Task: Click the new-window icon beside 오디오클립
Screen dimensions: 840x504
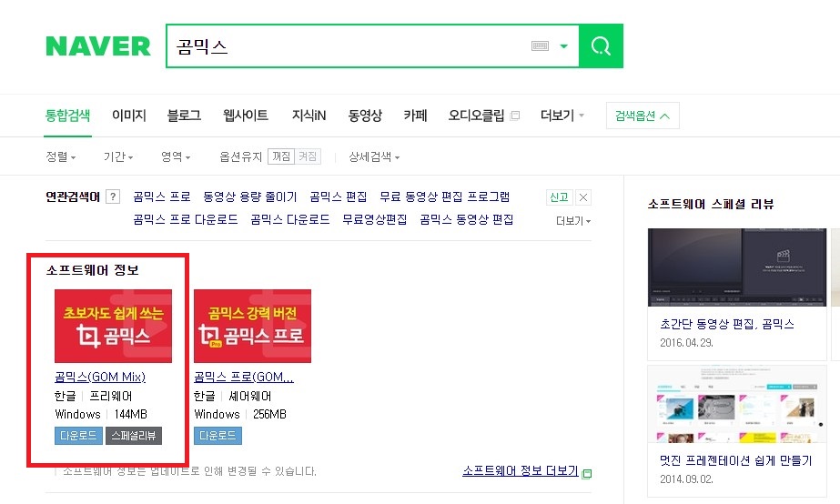Action: pos(515,116)
